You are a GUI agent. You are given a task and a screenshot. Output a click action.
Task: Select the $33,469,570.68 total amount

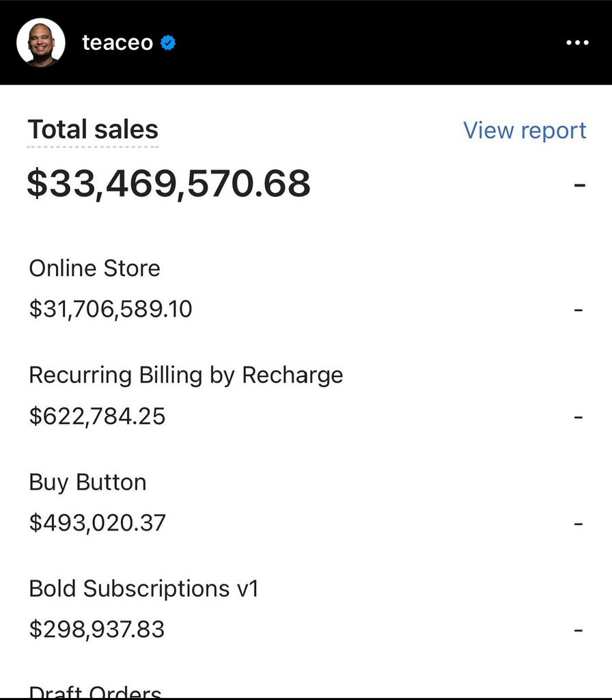(169, 183)
